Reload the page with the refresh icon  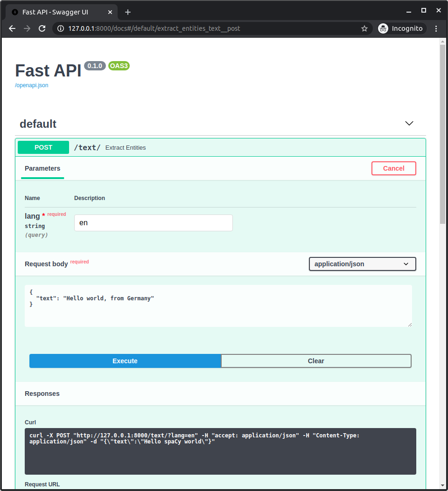[x=42, y=28]
